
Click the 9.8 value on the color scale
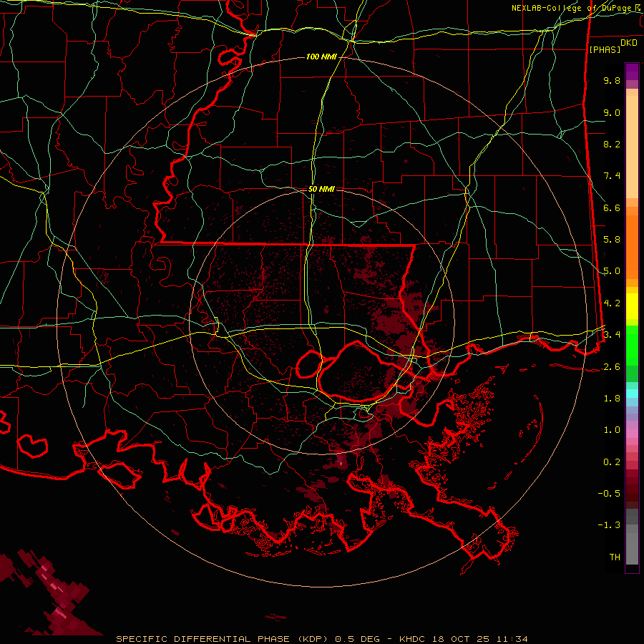tap(612, 80)
